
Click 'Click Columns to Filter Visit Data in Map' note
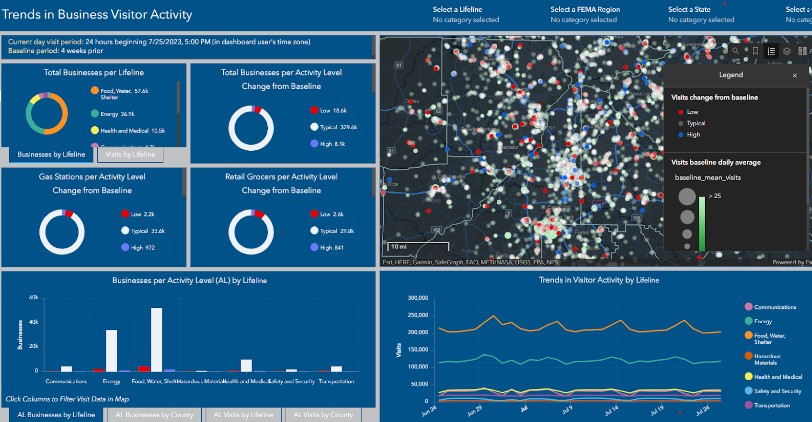pyautogui.click(x=67, y=399)
